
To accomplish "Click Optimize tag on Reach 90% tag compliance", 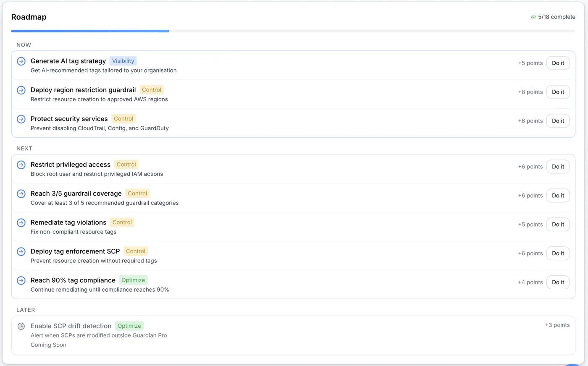I will [x=133, y=280].
